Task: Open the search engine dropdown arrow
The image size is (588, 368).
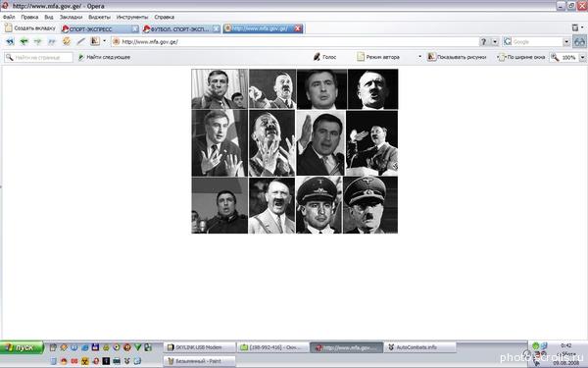Action: pos(566,41)
